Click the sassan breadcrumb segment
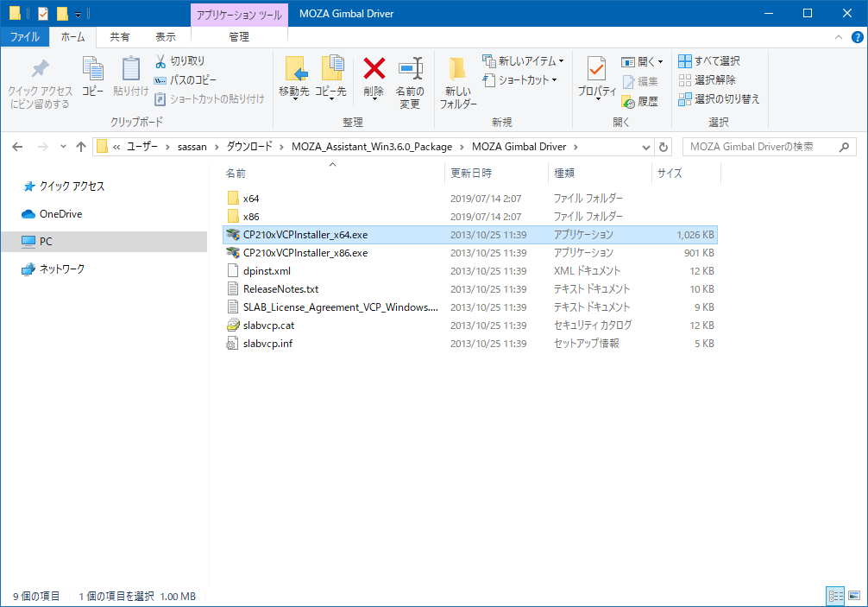The width and height of the screenshot is (868, 607). coord(192,147)
